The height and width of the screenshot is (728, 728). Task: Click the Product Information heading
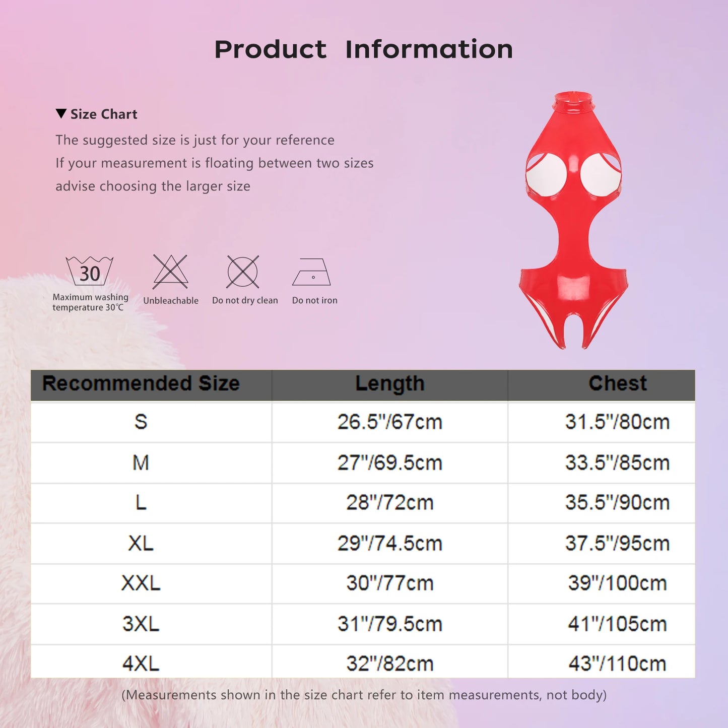point(364,49)
